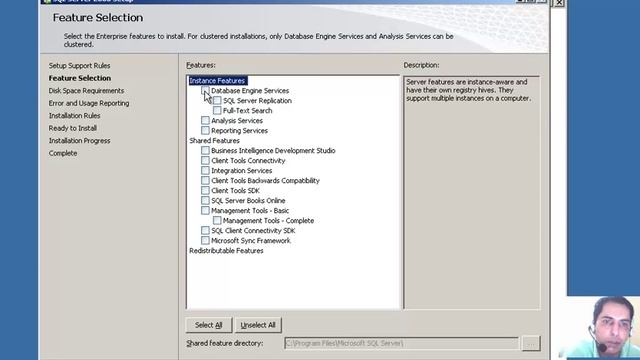The width and height of the screenshot is (640, 360).
Task: Click the feature description text box
Action: pyautogui.click(x=472, y=192)
